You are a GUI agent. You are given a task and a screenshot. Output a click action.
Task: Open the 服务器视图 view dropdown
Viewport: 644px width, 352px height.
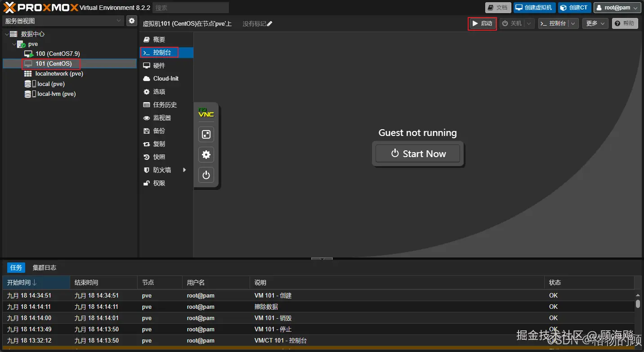coord(63,21)
